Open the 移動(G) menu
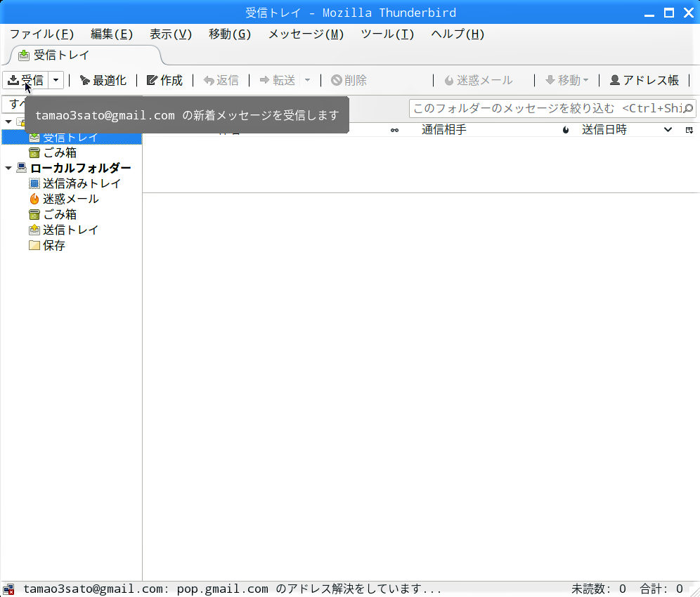700x597 pixels. pos(230,34)
